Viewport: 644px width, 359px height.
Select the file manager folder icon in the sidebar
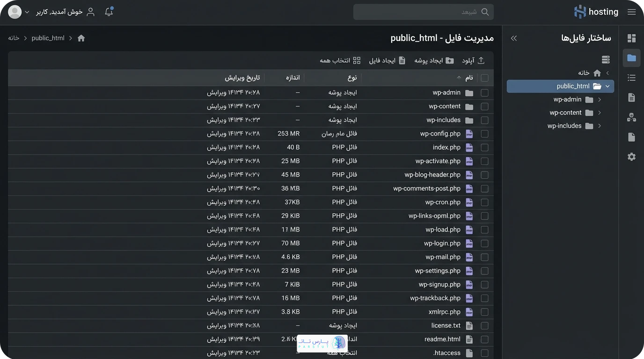tap(631, 58)
